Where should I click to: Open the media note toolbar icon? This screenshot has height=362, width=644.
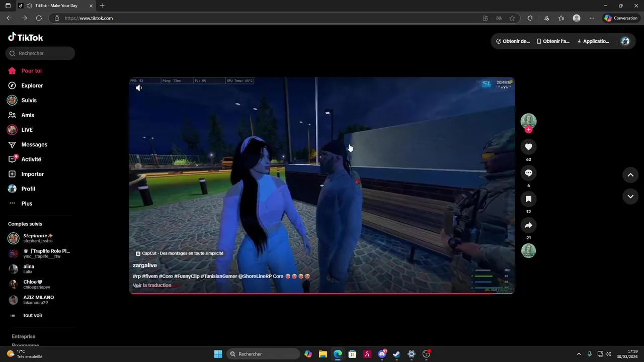547,18
